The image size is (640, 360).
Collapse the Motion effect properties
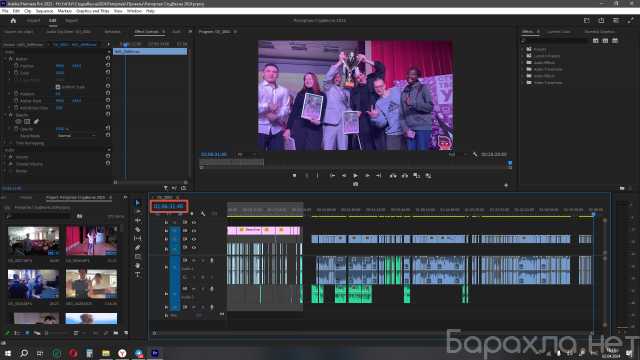(5, 59)
